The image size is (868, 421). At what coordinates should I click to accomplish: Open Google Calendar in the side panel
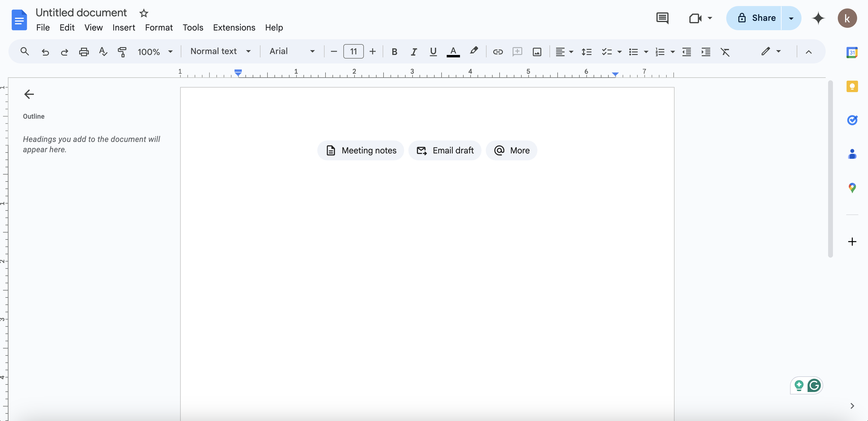pyautogui.click(x=852, y=52)
